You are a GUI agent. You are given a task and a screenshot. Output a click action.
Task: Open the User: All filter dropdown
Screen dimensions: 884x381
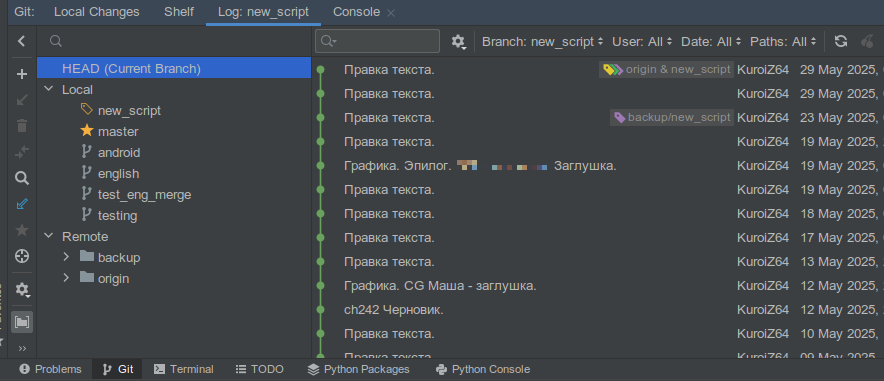pyautogui.click(x=642, y=42)
